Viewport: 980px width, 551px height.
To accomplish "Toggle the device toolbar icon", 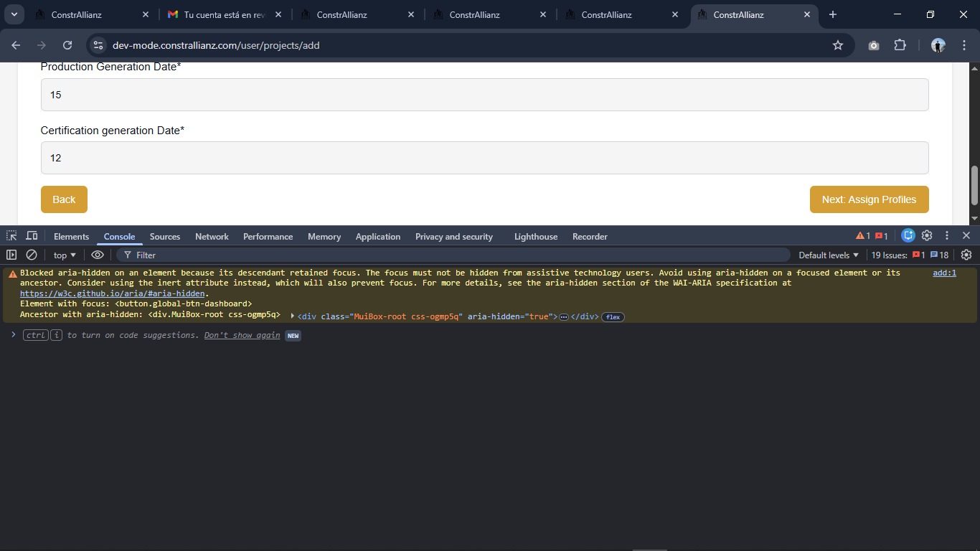I will tap(32, 236).
